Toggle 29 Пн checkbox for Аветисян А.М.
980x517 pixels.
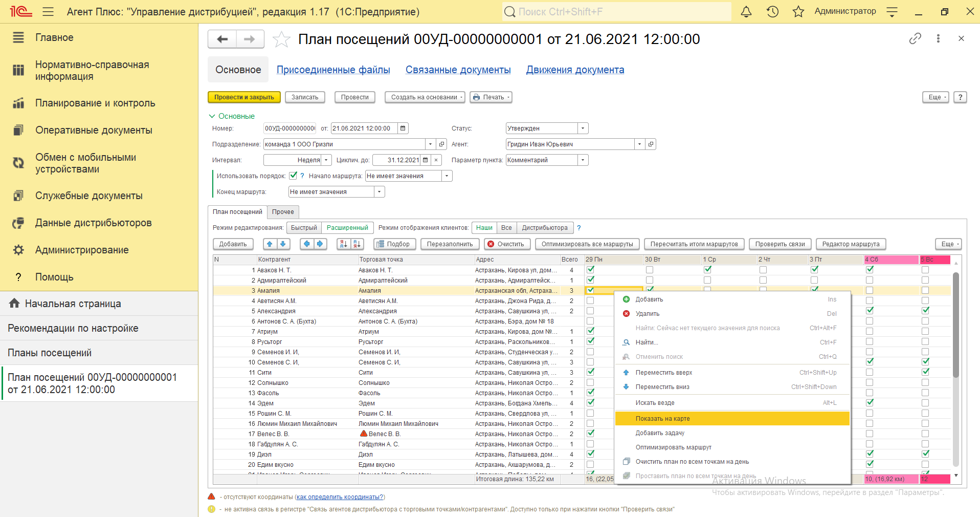pyautogui.click(x=590, y=300)
